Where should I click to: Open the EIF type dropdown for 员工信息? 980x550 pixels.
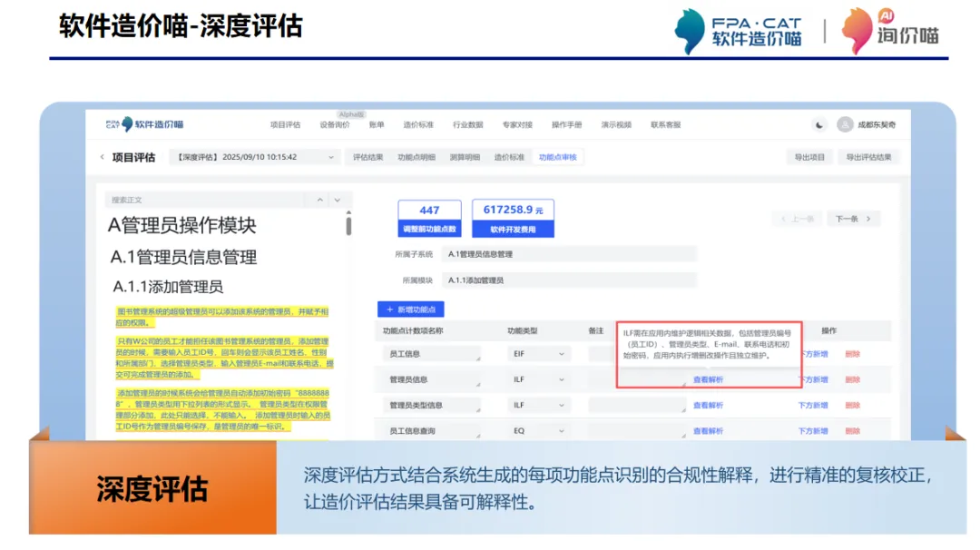[x=539, y=354]
